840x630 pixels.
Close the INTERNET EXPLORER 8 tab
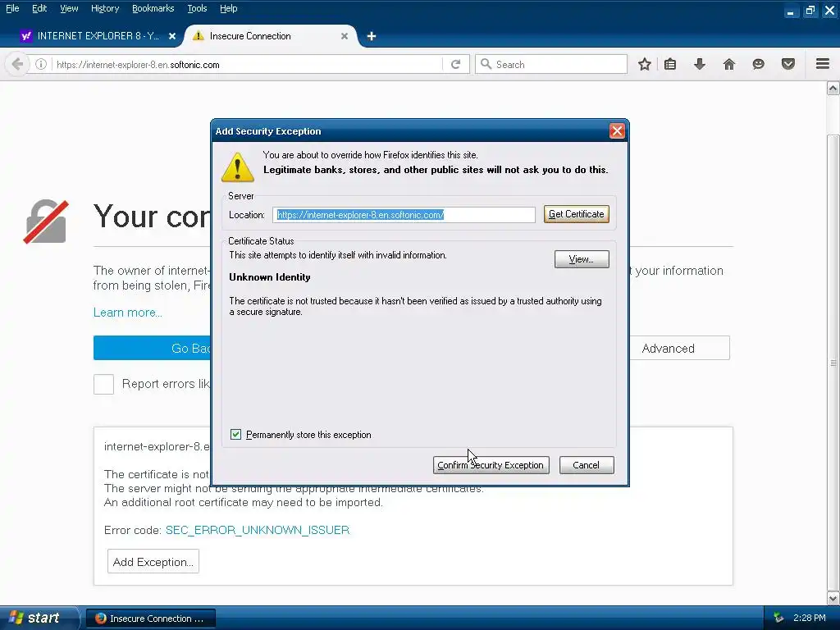pos(172,36)
